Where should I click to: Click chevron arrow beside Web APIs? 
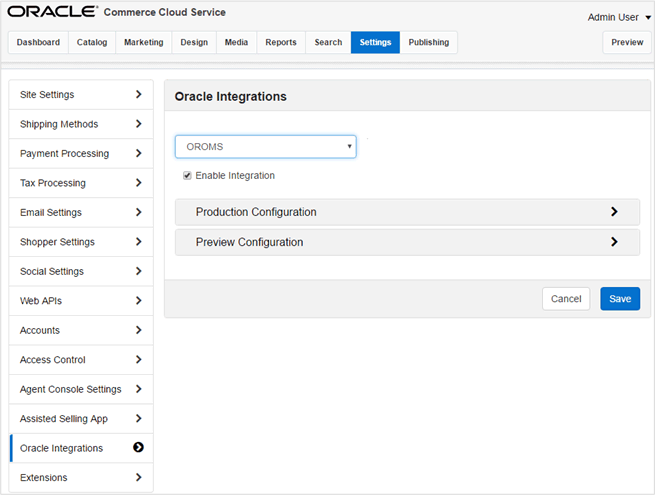139,300
